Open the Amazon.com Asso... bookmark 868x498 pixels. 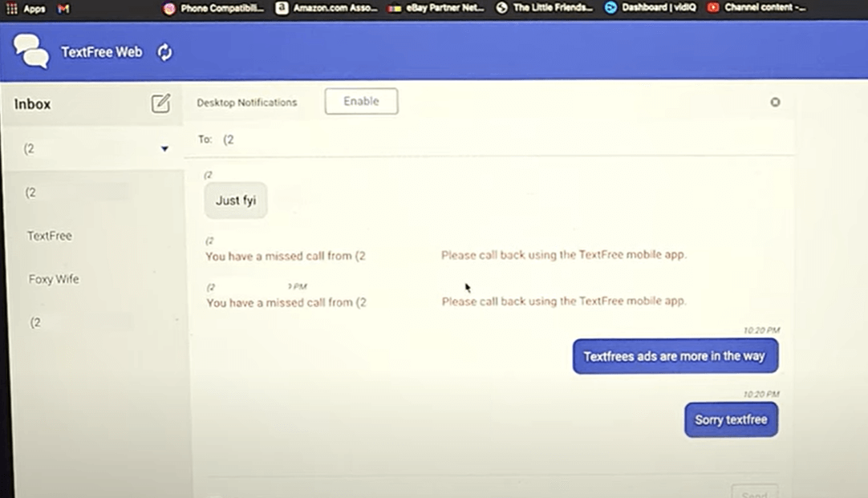point(327,8)
